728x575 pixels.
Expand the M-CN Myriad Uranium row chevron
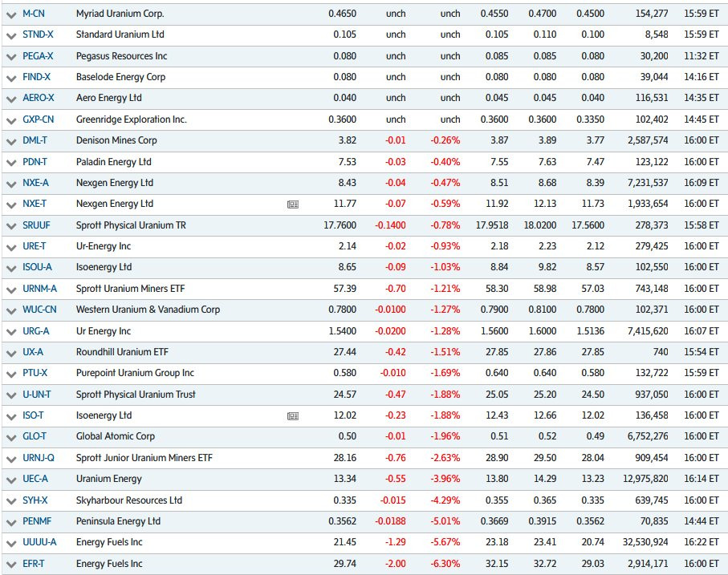click(x=11, y=15)
